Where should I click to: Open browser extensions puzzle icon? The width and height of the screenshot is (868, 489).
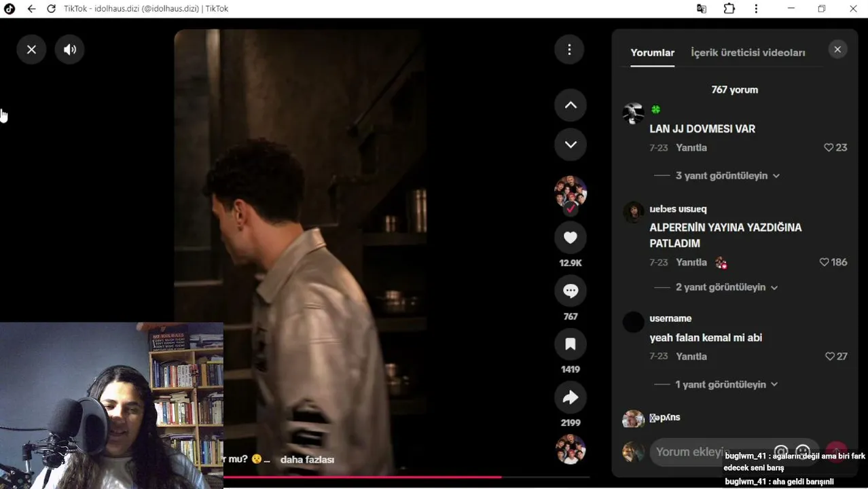729,9
